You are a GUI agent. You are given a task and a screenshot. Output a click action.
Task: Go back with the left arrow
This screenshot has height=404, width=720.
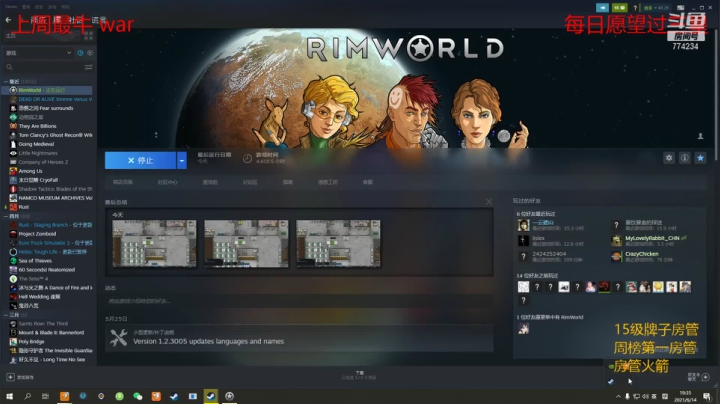point(8,20)
